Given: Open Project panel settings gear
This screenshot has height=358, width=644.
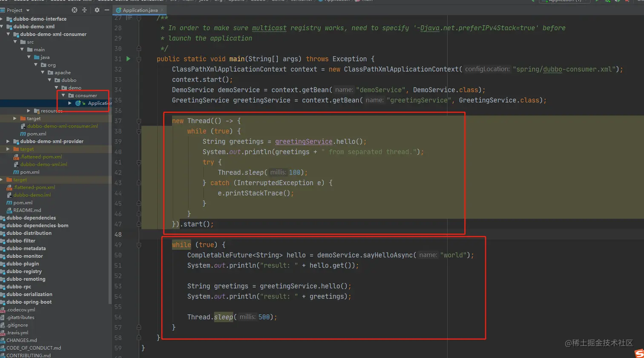Looking at the screenshot, I should pos(97,10).
